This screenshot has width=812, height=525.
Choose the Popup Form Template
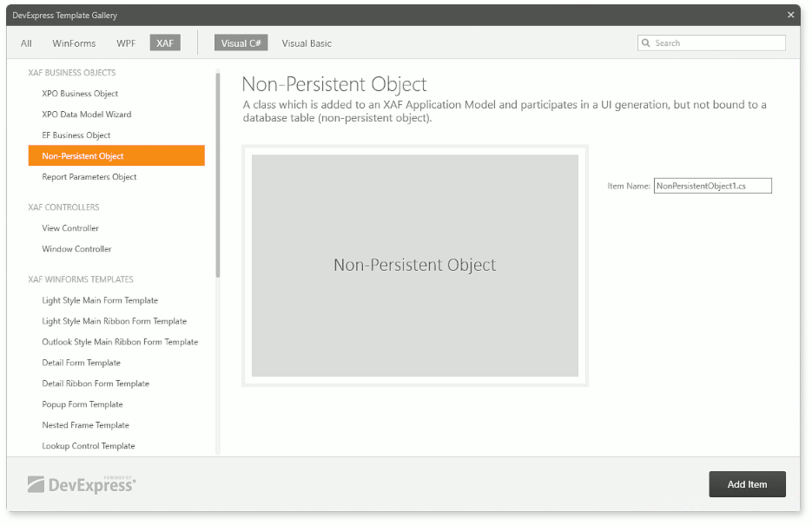tap(80, 404)
